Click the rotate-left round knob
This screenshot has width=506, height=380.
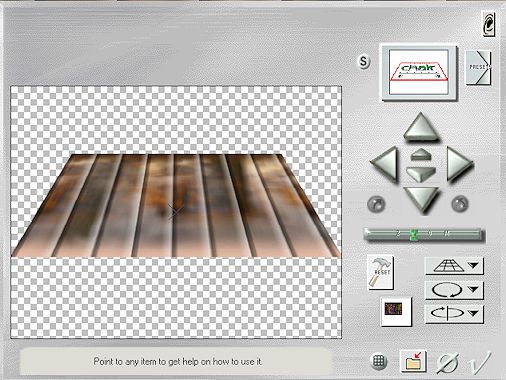pos(376,204)
